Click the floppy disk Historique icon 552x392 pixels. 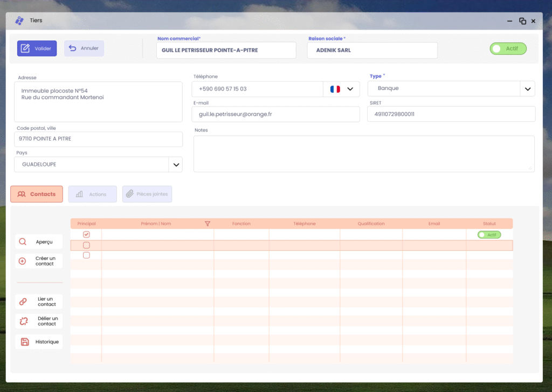click(x=24, y=342)
